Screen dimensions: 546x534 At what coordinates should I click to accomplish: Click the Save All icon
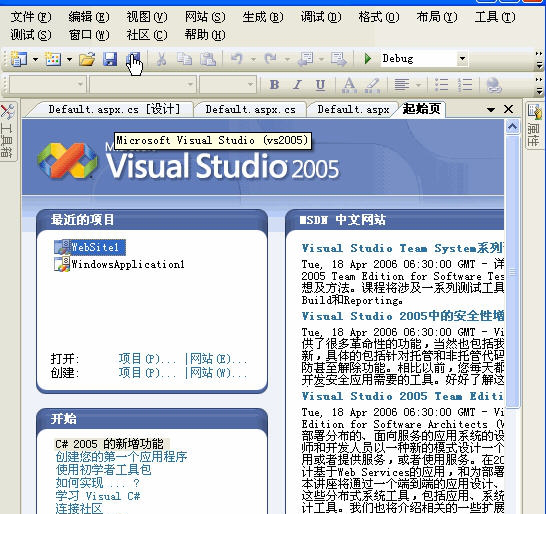(133, 59)
